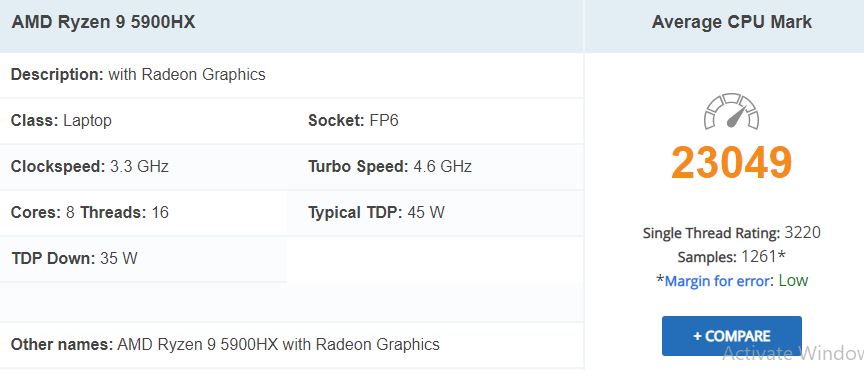Click the TDP Down 35 W entry
The width and height of the screenshot is (864, 370).
pos(74,258)
